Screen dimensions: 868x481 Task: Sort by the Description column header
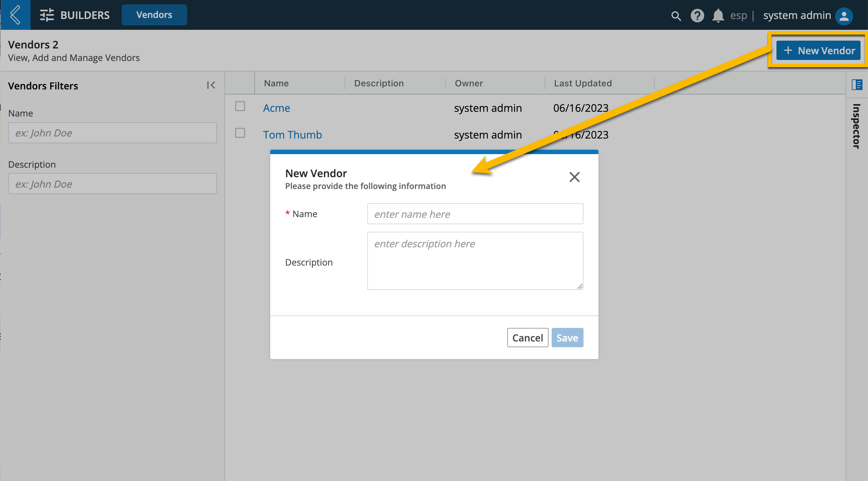[x=379, y=83]
